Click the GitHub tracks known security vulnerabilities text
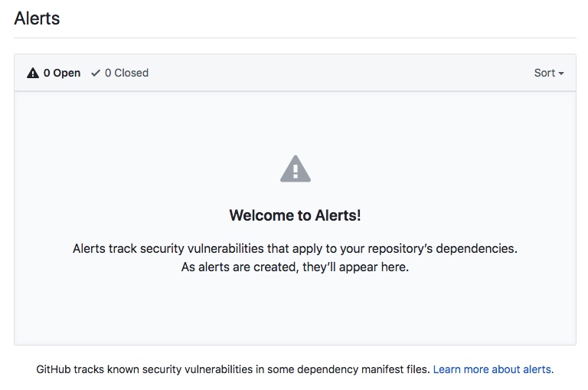 (233, 369)
